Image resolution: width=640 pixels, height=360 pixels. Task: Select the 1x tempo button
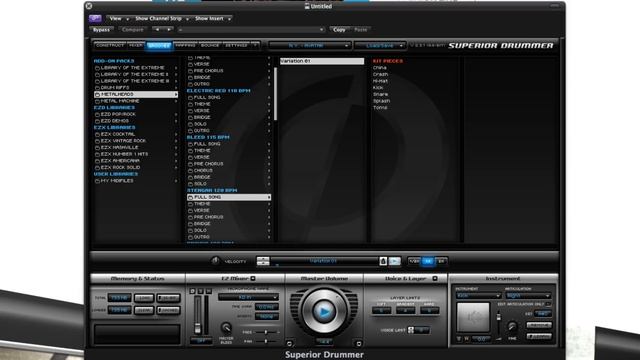pyautogui.click(x=428, y=261)
